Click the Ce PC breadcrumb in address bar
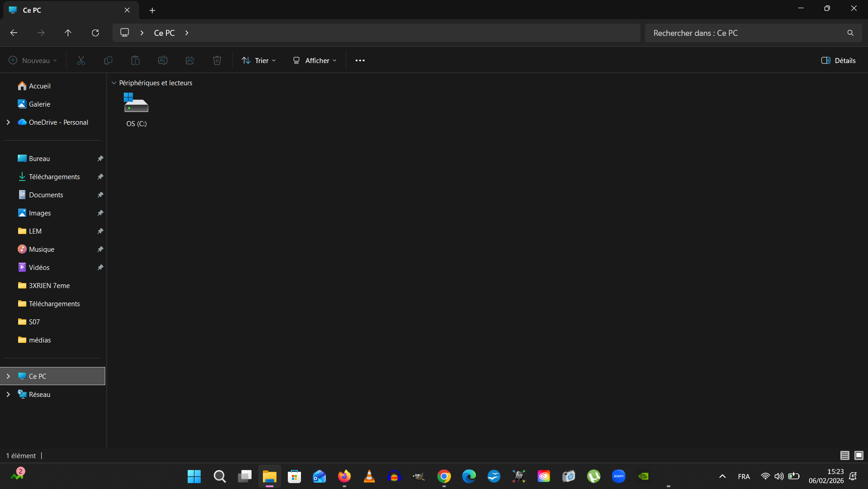Screen dimensions: 868x489 (164, 33)
